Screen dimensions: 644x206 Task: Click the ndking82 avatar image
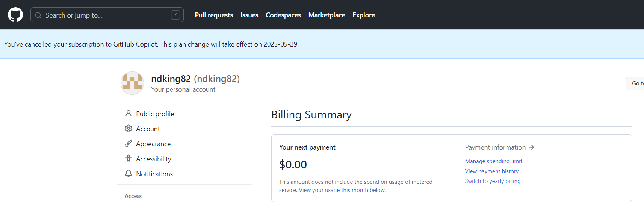coord(132,83)
